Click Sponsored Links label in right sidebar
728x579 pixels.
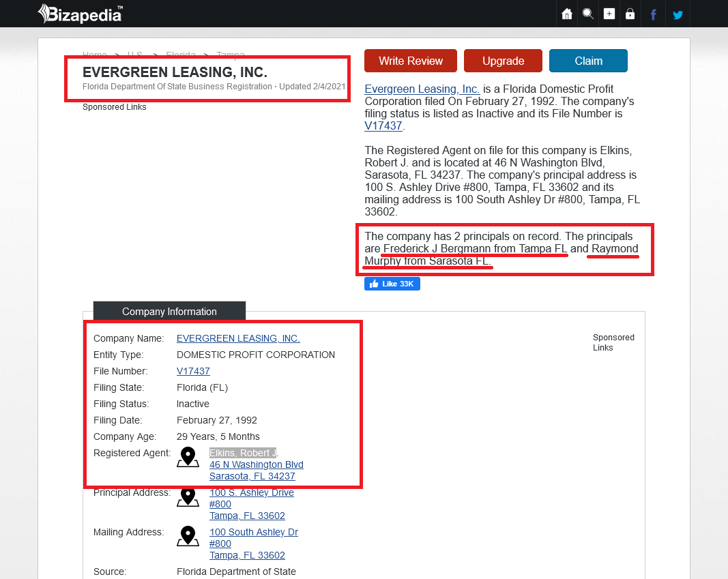pos(613,342)
